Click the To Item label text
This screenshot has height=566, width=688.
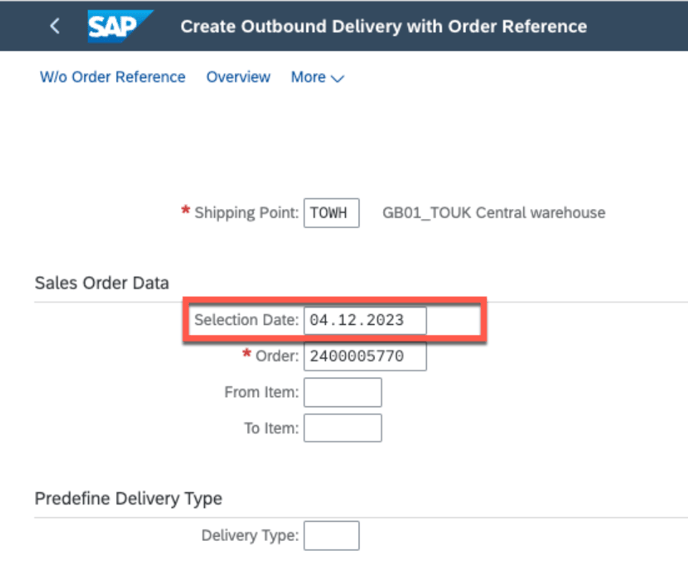point(269,428)
